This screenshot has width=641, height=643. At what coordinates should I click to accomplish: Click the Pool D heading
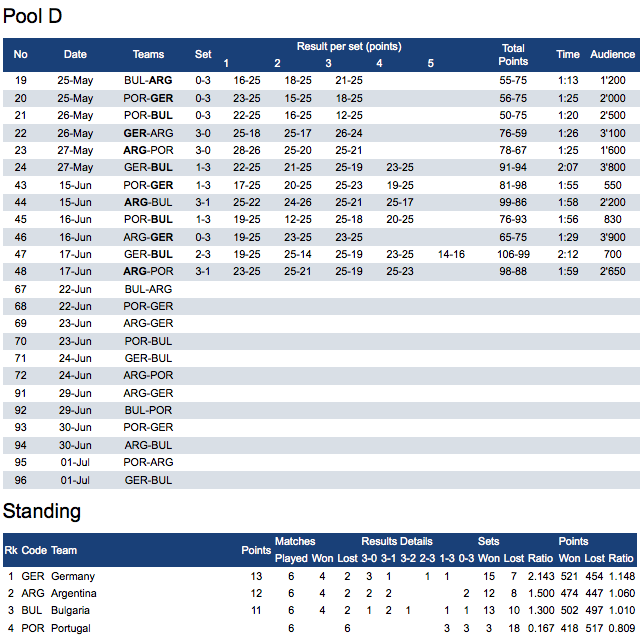click(32, 17)
